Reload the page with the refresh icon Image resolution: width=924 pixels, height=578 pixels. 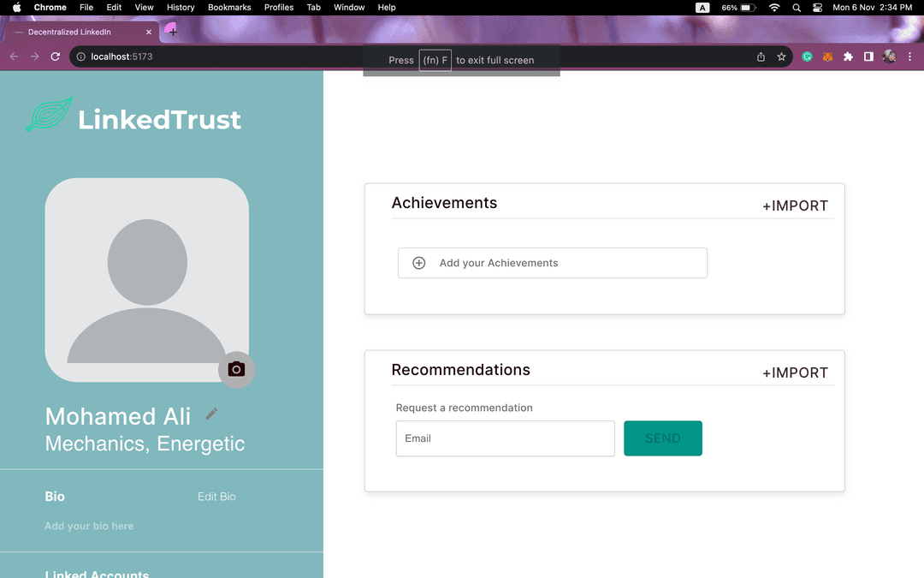[56, 57]
